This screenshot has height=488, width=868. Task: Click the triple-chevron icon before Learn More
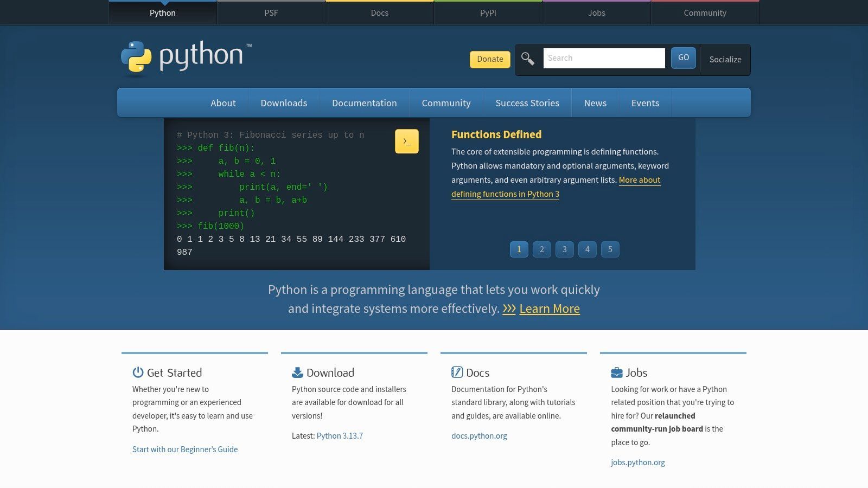tap(509, 309)
